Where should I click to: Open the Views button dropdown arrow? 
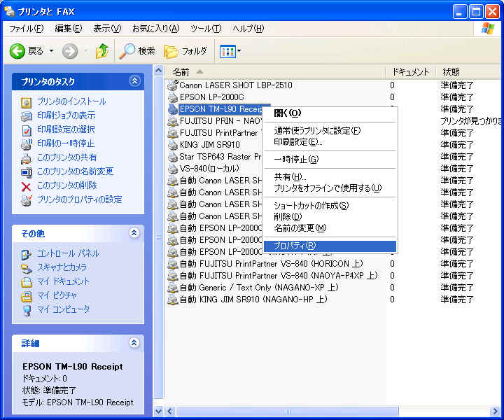click(239, 51)
